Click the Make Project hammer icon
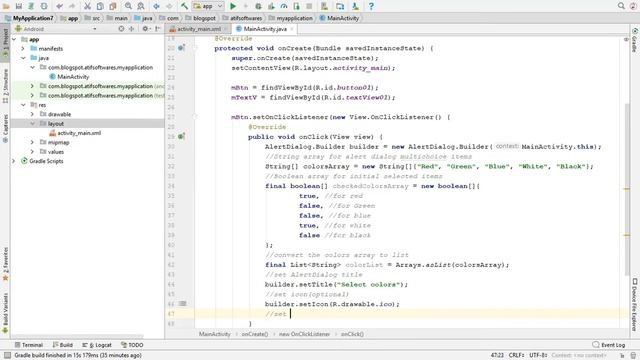640x360 pixels. [x=184, y=6]
